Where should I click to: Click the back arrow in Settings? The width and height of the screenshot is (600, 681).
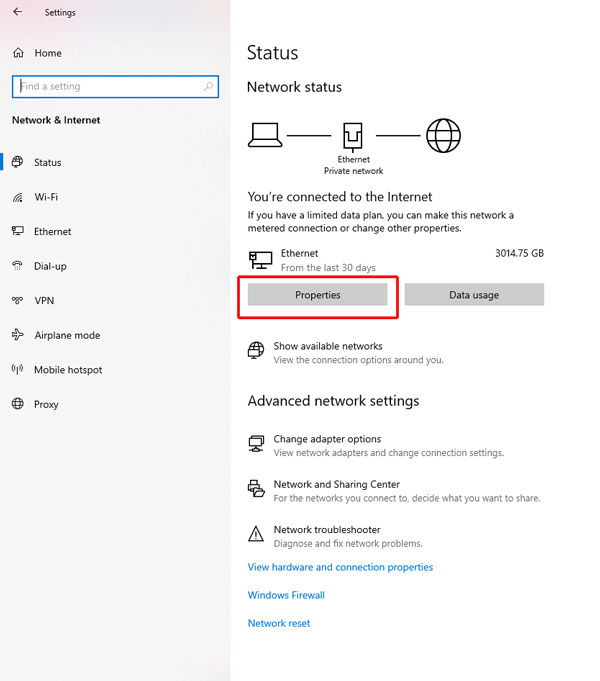click(x=17, y=13)
